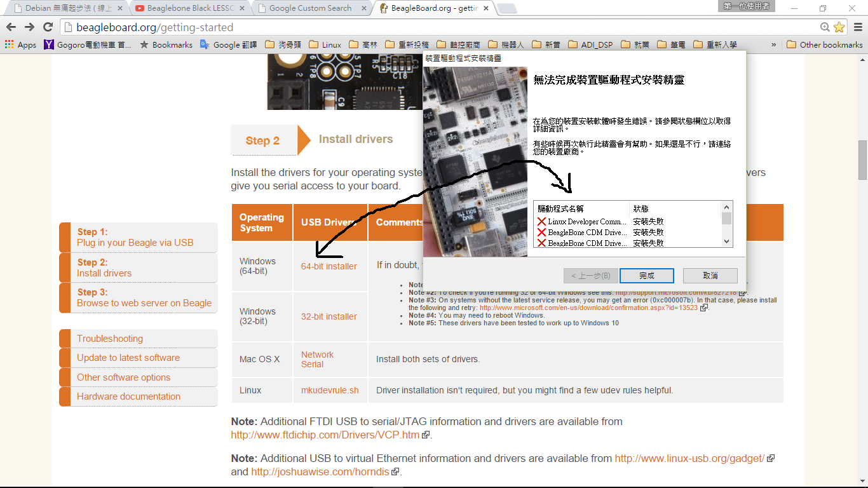Jump to Step 1: Plug in your Beagle
Screen dimensions: 868x488
click(x=139, y=237)
